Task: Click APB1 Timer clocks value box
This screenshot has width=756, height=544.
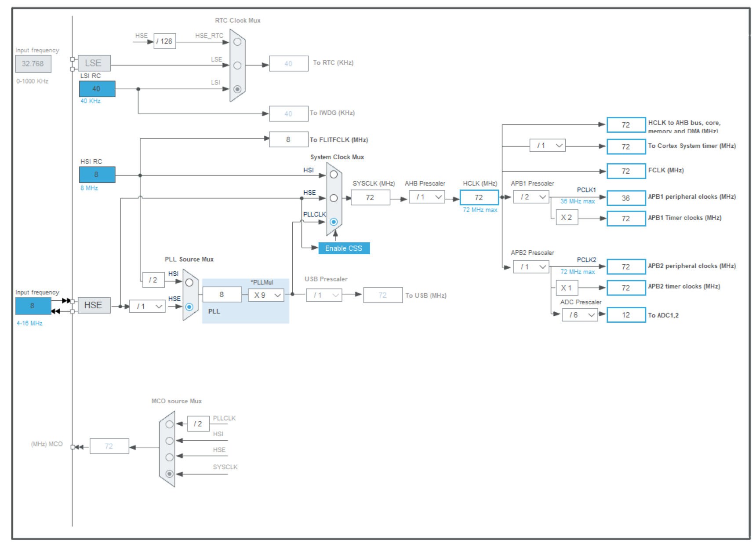Action: 626,219
